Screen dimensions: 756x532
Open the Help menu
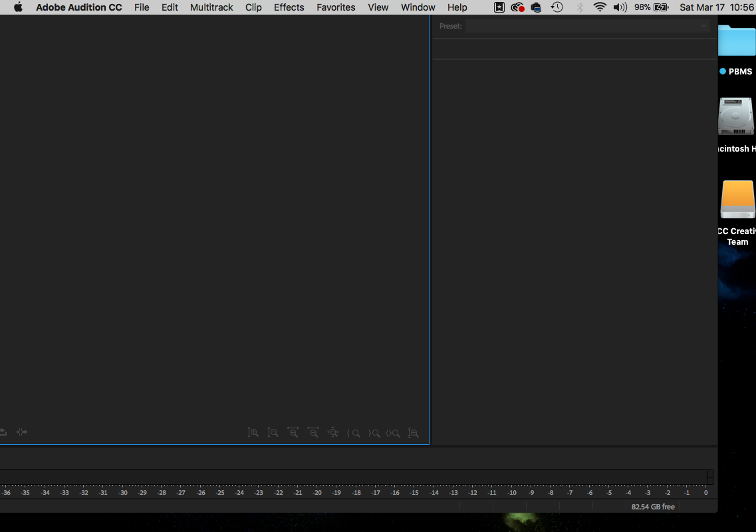pos(457,7)
